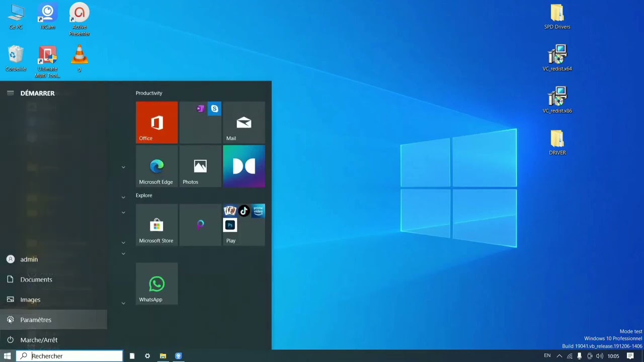Open the Solitaire cards small tile

click(230, 211)
